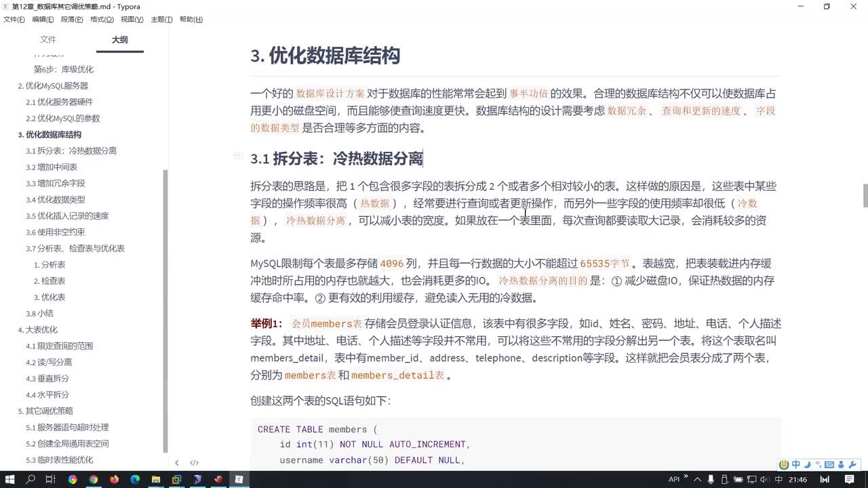Open the 帮助(H) menu
This screenshot has height=488, width=868.
pyautogui.click(x=191, y=20)
